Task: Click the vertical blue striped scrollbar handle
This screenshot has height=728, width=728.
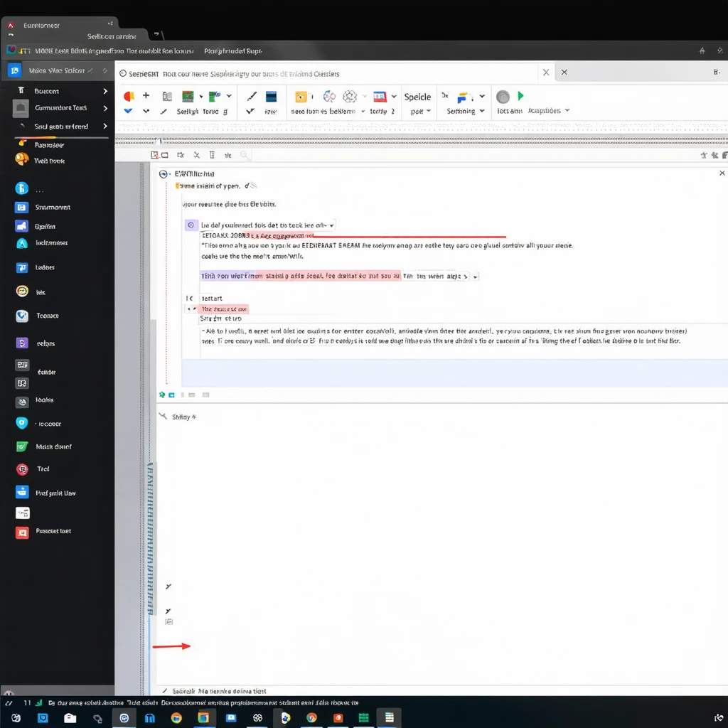Action: pos(151,539)
